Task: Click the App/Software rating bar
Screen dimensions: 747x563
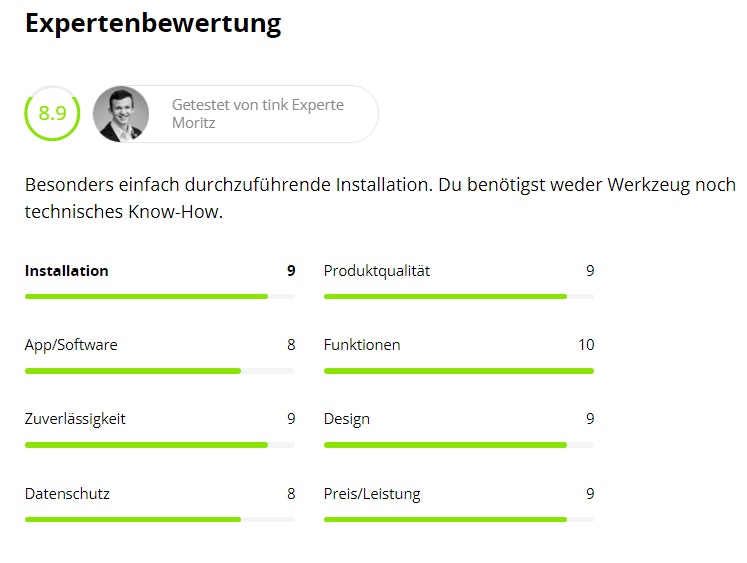Action: pyautogui.click(x=133, y=371)
